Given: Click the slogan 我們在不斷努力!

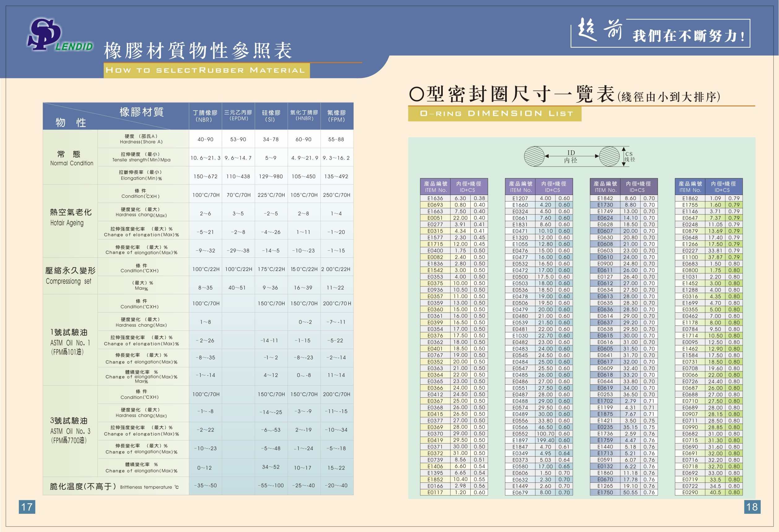Looking at the screenshot, I should [x=689, y=36].
